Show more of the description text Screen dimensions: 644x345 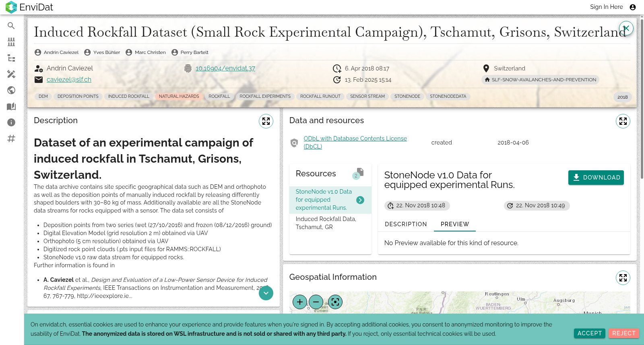click(x=266, y=293)
